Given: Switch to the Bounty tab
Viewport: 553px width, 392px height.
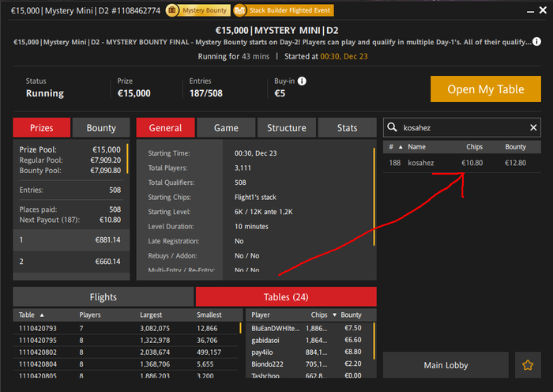Looking at the screenshot, I should [x=101, y=128].
